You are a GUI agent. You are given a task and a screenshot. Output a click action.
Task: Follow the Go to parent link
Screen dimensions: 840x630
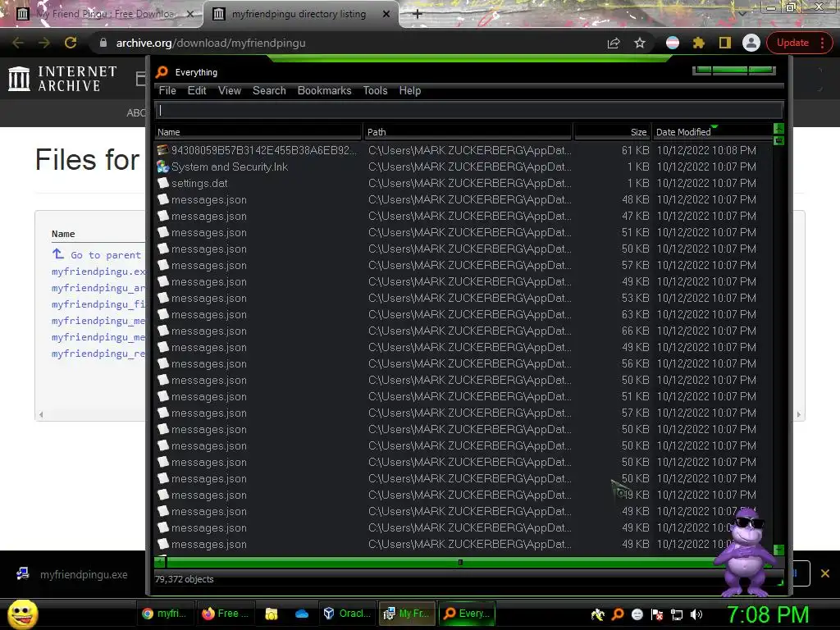[x=106, y=255]
